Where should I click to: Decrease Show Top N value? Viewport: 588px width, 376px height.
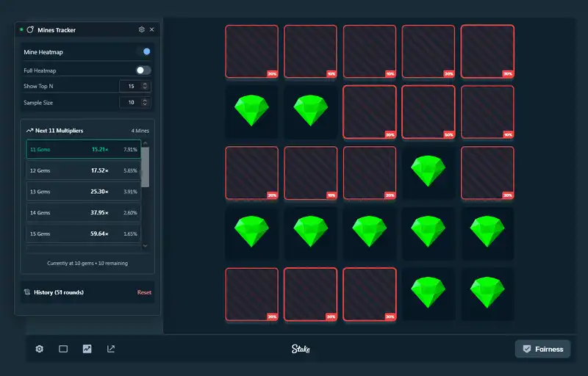(145, 88)
